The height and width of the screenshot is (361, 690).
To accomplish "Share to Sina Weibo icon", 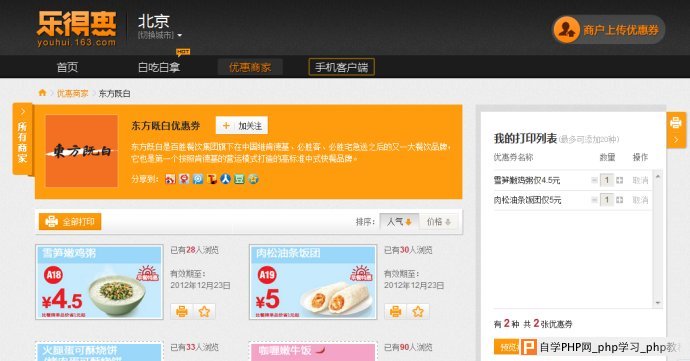I will pyautogui.click(x=170, y=179).
